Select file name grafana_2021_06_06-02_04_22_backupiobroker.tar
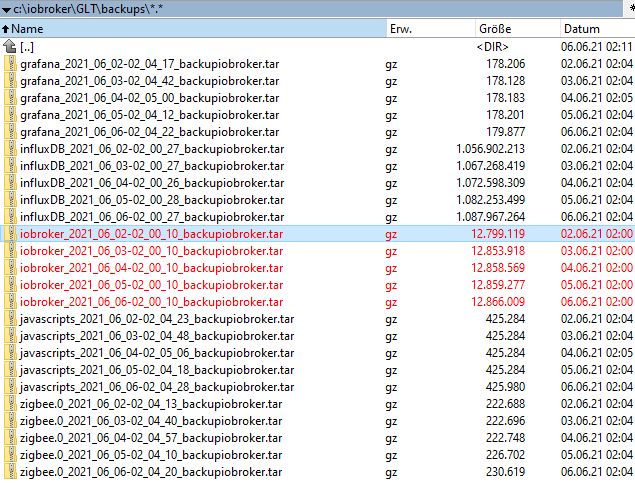Screen dimensions: 635x483 point(149,132)
